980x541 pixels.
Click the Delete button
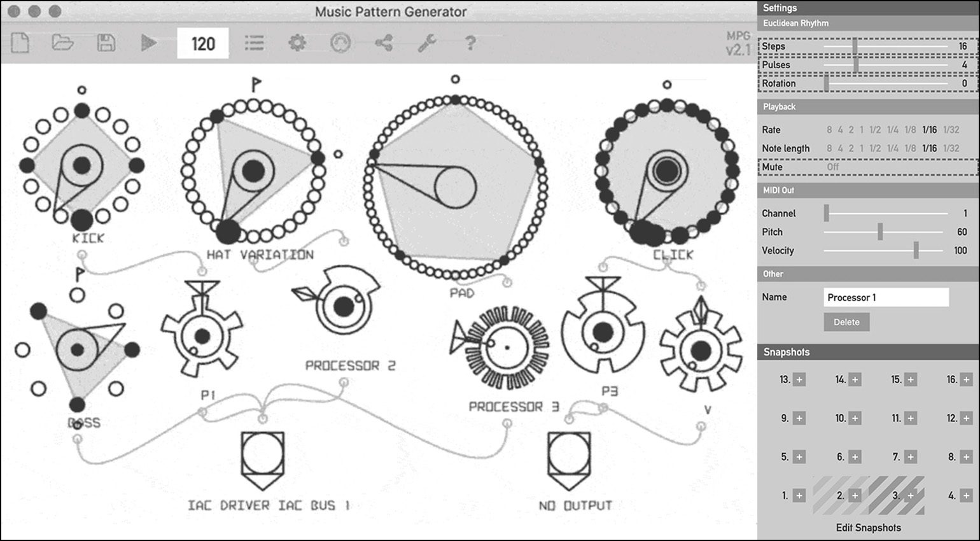(x=846, y=322)
